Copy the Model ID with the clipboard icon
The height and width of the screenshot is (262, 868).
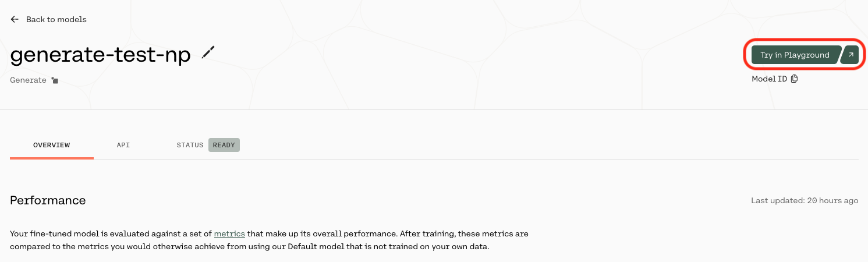point(794,79)
